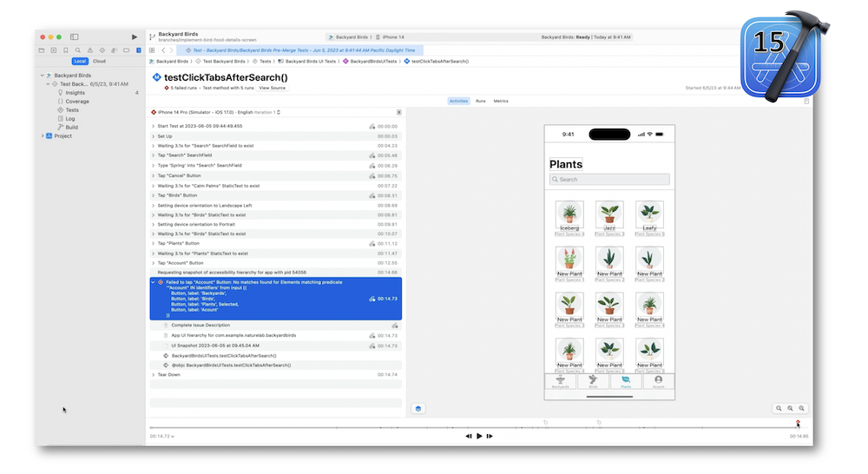
Task: Collapse the Failed to tap Account row
Action: (x=154, y=282)
